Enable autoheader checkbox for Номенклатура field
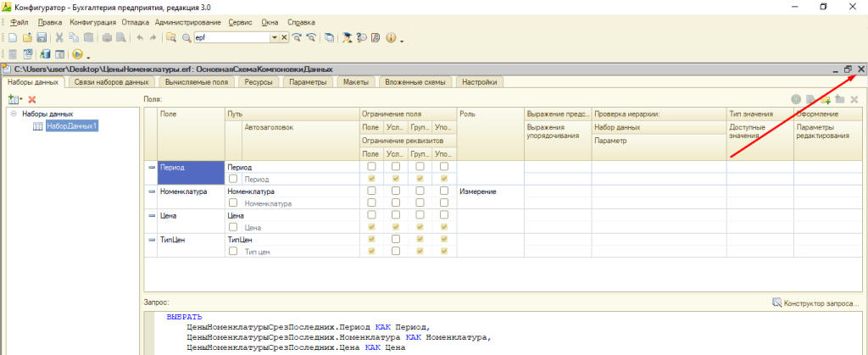Viewport: 868px width, 355px height. click(233, 203)
